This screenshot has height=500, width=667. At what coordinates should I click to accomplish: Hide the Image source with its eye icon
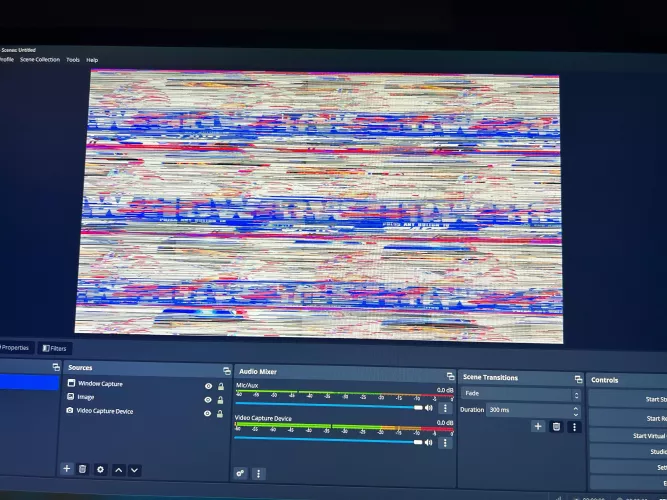point(208,400)
